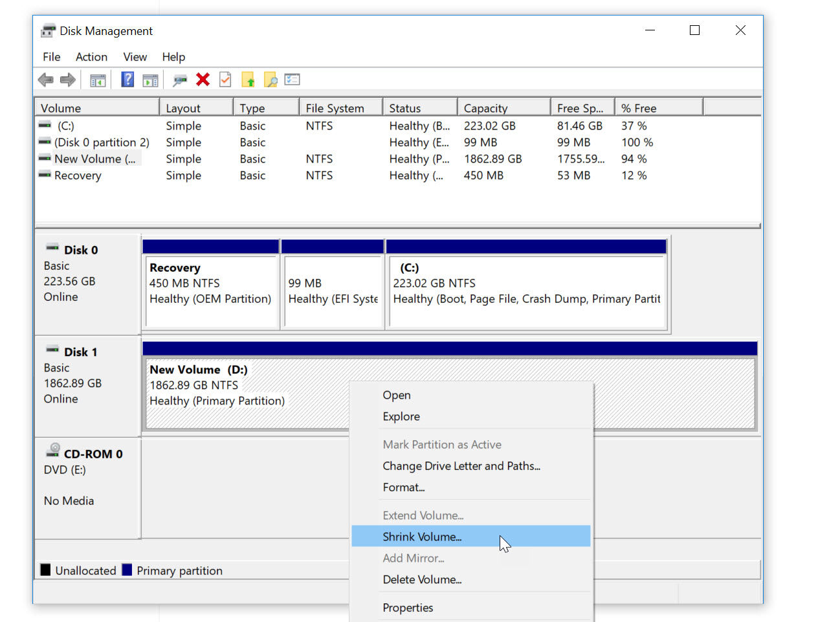Open Help using the blue question mark icon
Image resolution: width=840 pixels, height=622 pixels.
point(127,79)
